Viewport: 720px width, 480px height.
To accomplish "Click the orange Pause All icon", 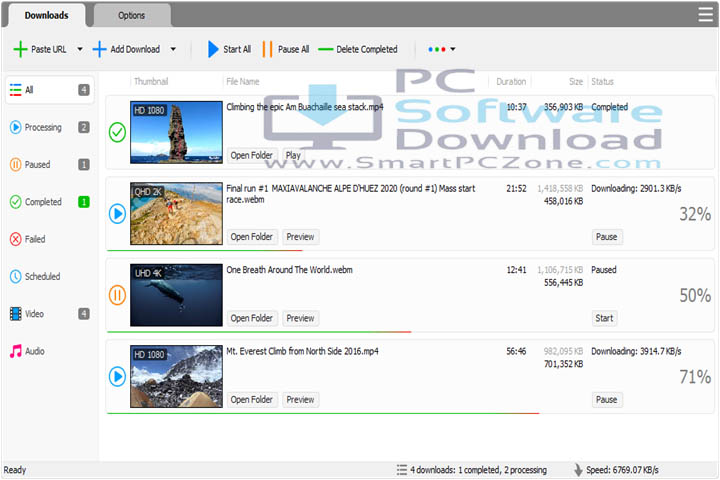I will pyautogui.click(x=267, y=49).
